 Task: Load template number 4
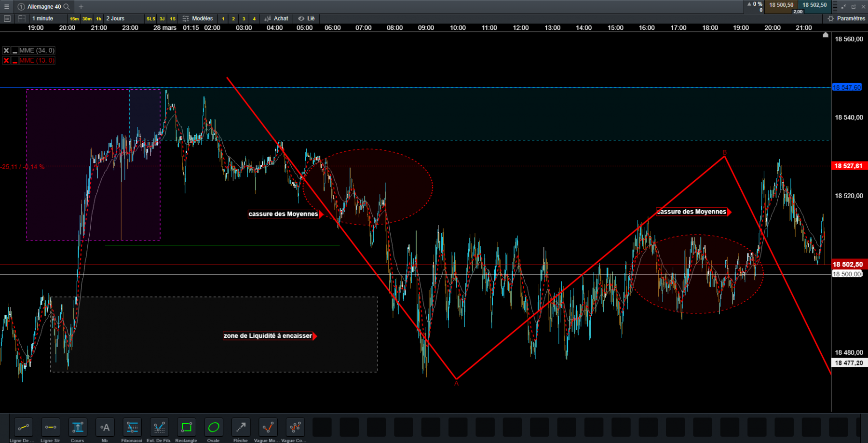click(x=254, y=19)
